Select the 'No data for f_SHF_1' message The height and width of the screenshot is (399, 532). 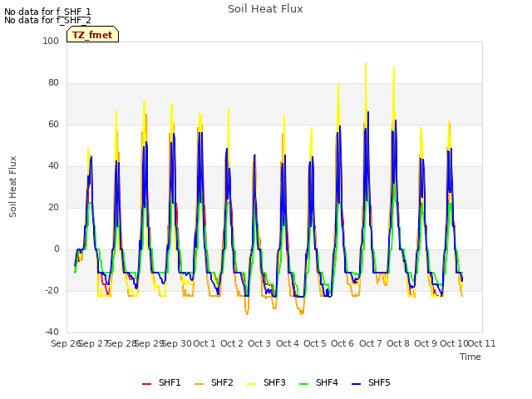tap(47, 12)
